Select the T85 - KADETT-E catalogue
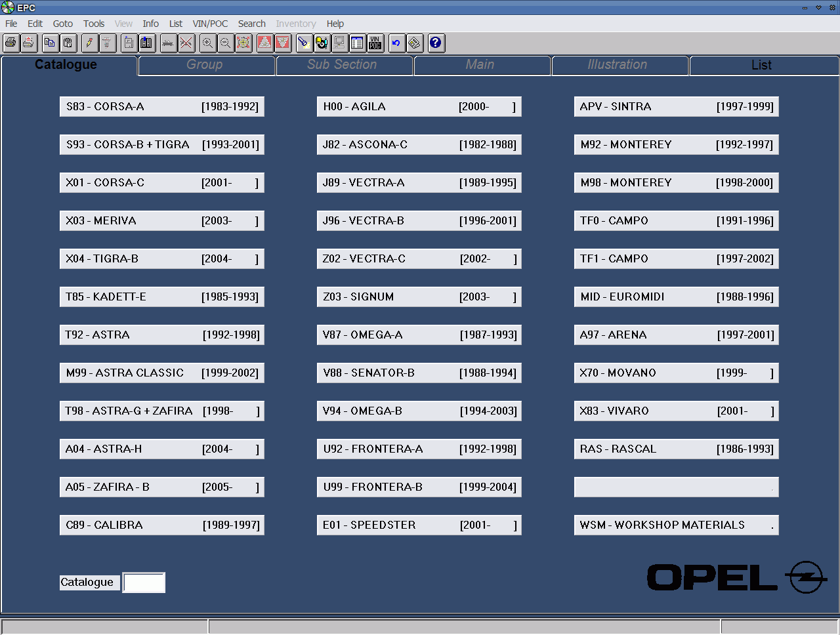Screen dimensions: 840x635 [162, 297]
